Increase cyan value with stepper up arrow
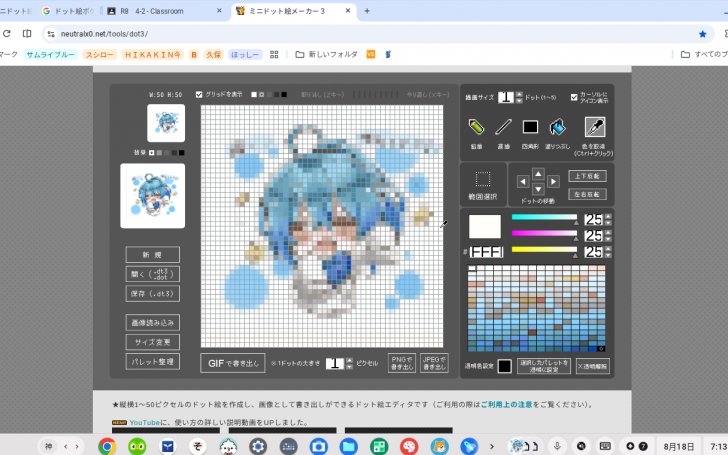 608,216
